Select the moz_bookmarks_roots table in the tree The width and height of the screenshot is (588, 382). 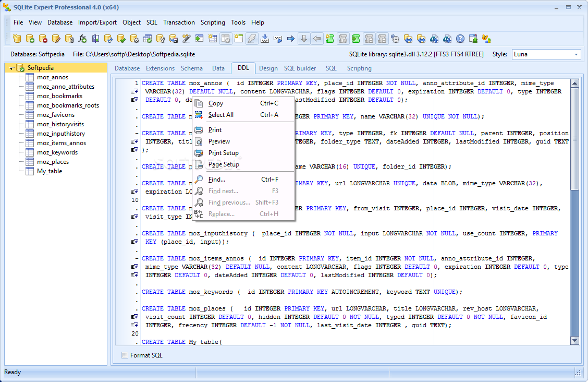(68, 105)
